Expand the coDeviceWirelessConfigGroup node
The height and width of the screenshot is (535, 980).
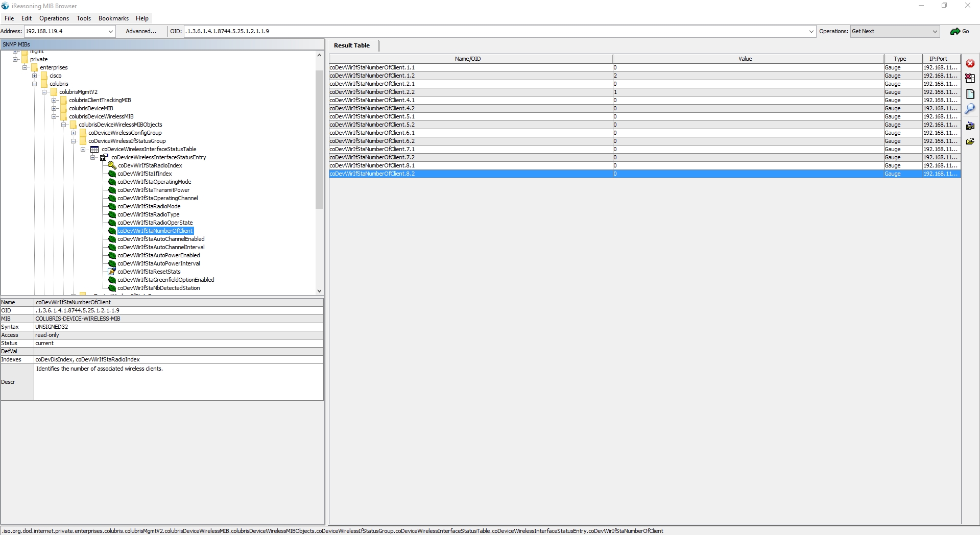pos(74,133)
